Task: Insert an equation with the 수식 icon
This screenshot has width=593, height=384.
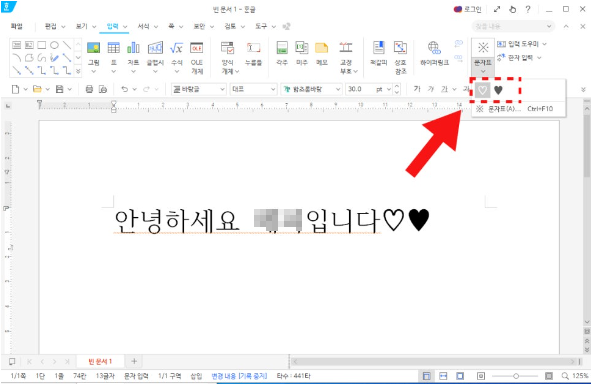Action: 177,48
